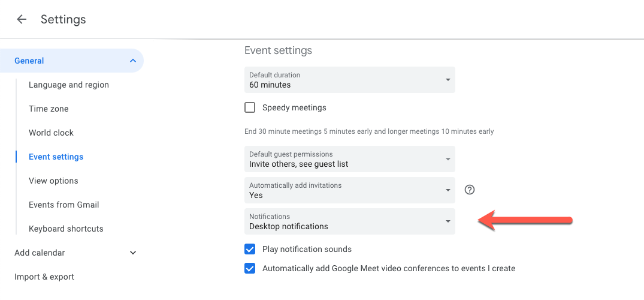Click the help question mark icon
The height and width of the screenshot is (300, 644).
pyautogui.click(x=470, y=190)
